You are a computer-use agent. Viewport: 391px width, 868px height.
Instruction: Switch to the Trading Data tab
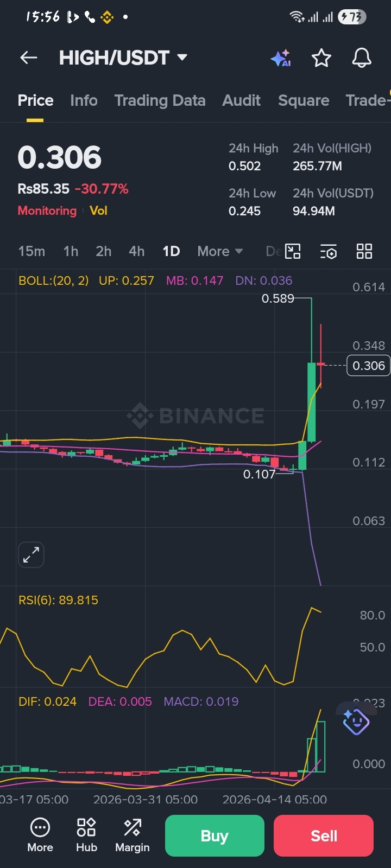click(x=160, y=100)
